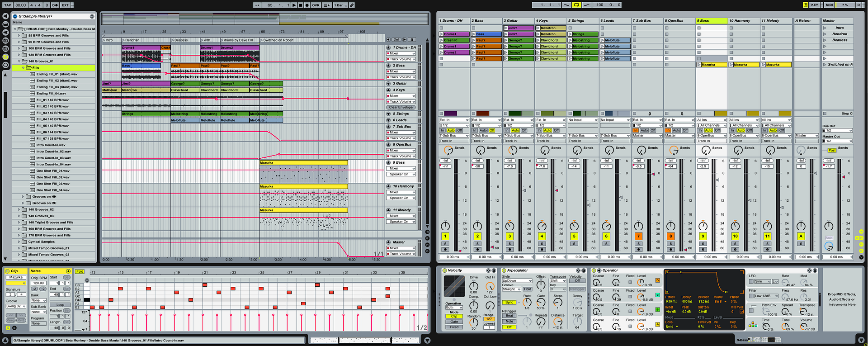Image resolution: width=868 pixels, height=346 pixels.
Task: Solo track 4 with S button
Action: pyautogui.click(x=542, y=244)
